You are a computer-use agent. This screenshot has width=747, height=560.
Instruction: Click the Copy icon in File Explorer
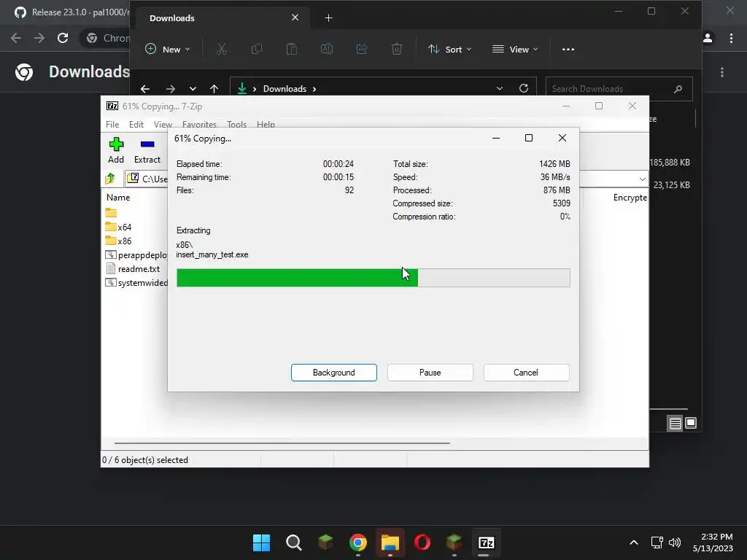[x=256, y=49]
